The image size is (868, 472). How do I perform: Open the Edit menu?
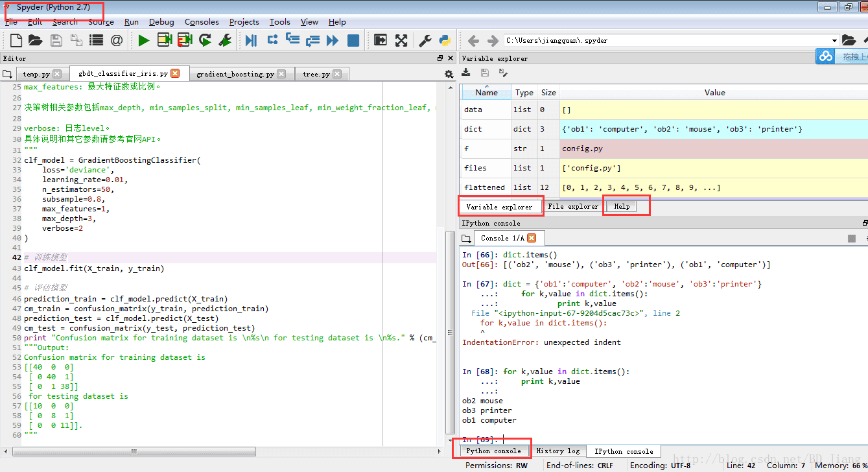pyautogui.click(x=35, y=21)
